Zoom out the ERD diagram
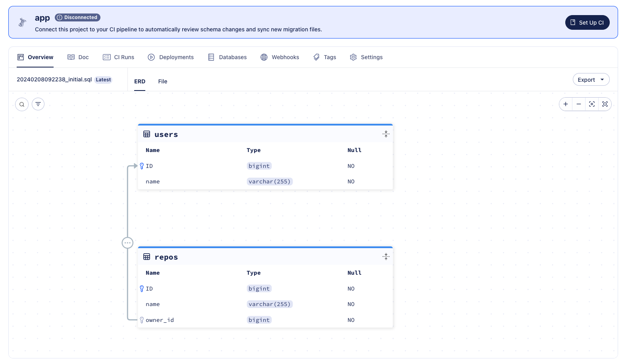The height and width of the screenshot is (364, 628). coord(579,104)
